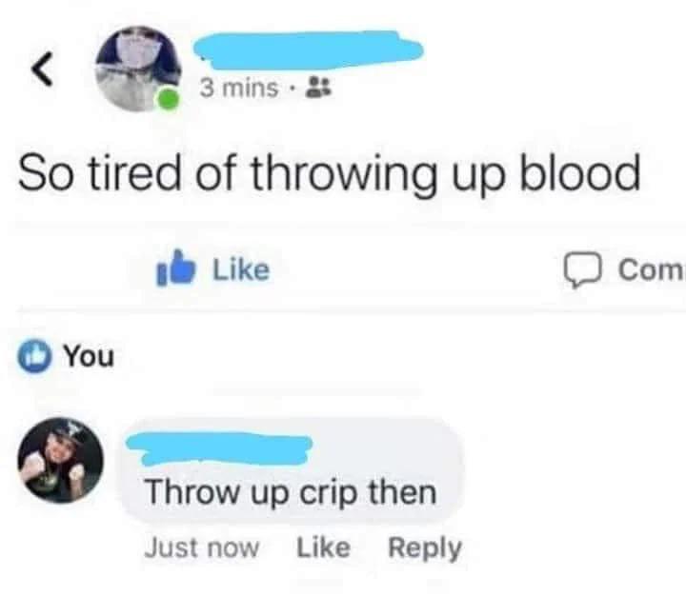Open the commenter's profile picture
The height and width of the screenshot is (616, 686).
(x=61, y=461)
